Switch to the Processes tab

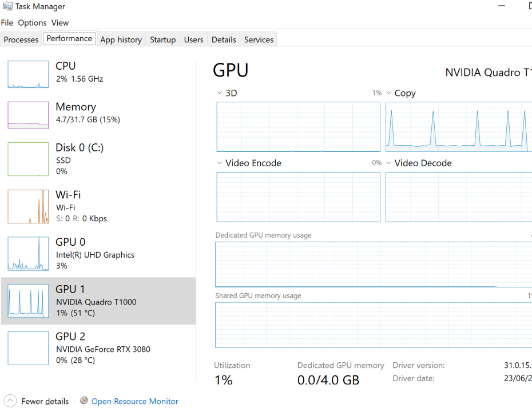[21, 39]
